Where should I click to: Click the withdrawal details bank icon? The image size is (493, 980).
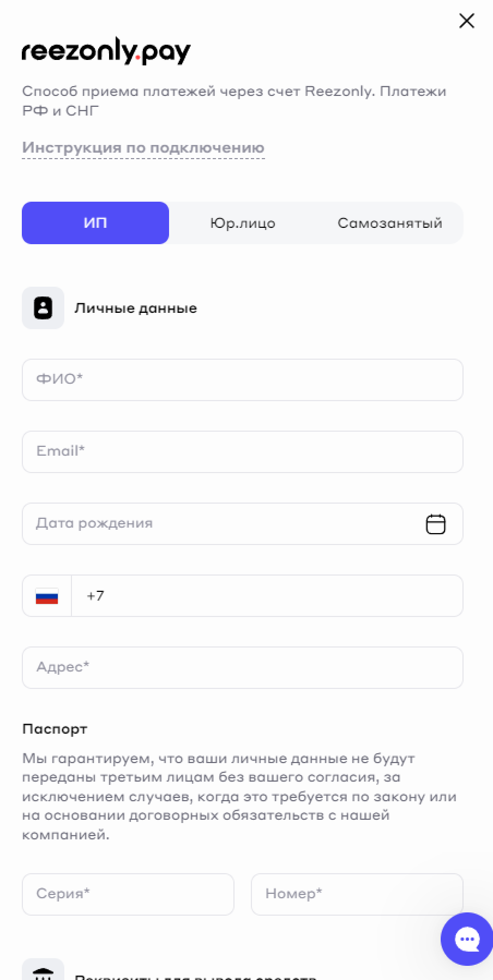point(43,973)
